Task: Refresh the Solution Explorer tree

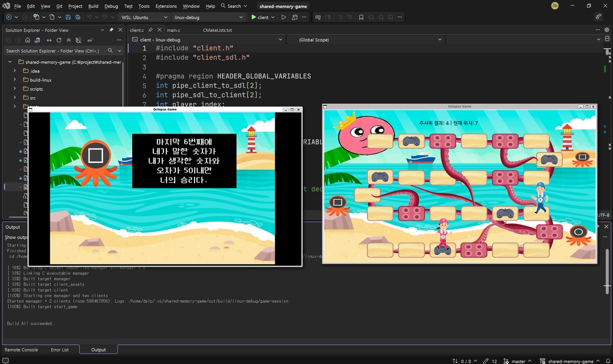Action: [59, 40]
